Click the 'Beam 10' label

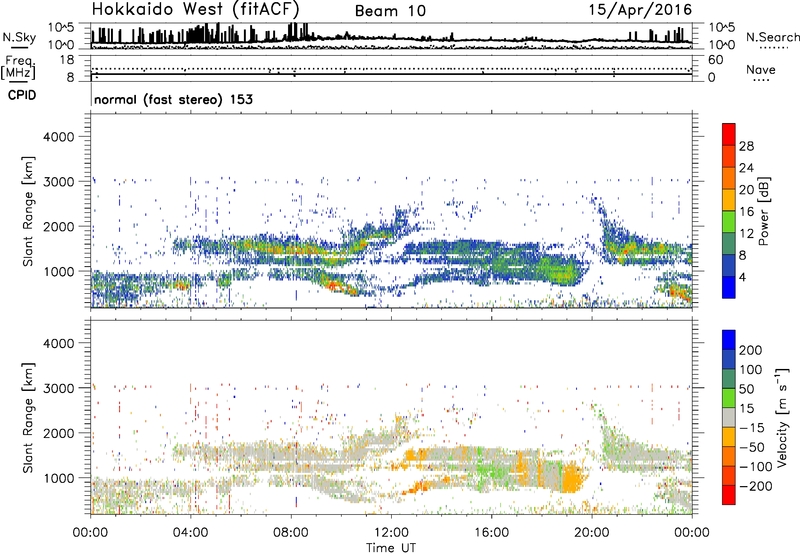click(x=390, y=11)
